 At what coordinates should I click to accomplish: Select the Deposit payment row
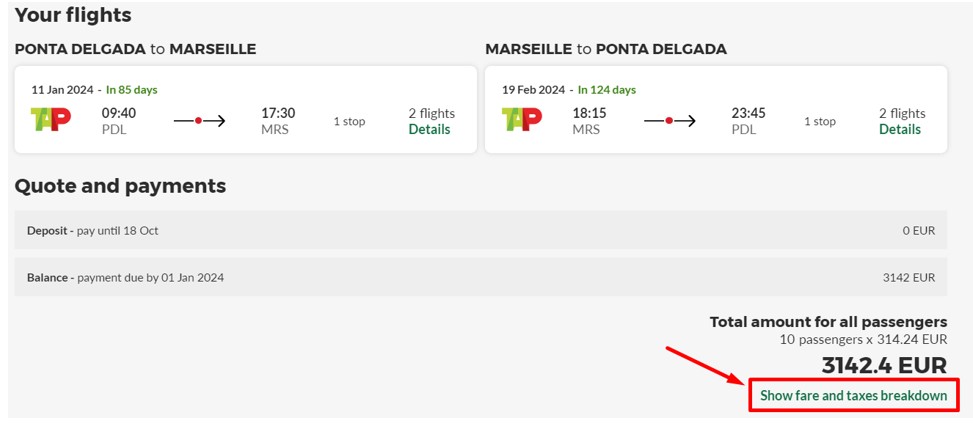point(481,230)
